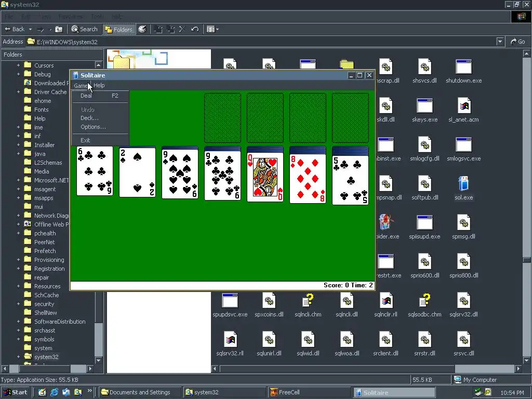532x399 pixels.
Task: Select the Prefetch folder in tree
Action: 45,251
